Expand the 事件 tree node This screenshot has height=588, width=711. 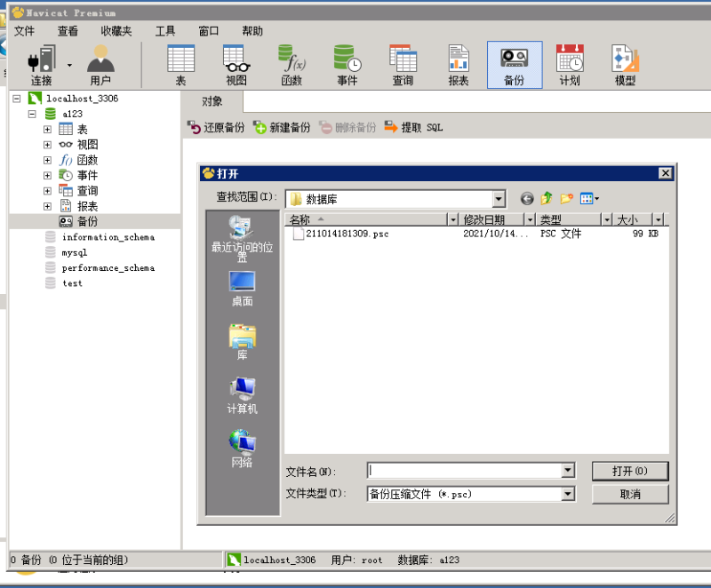point(48,176)
